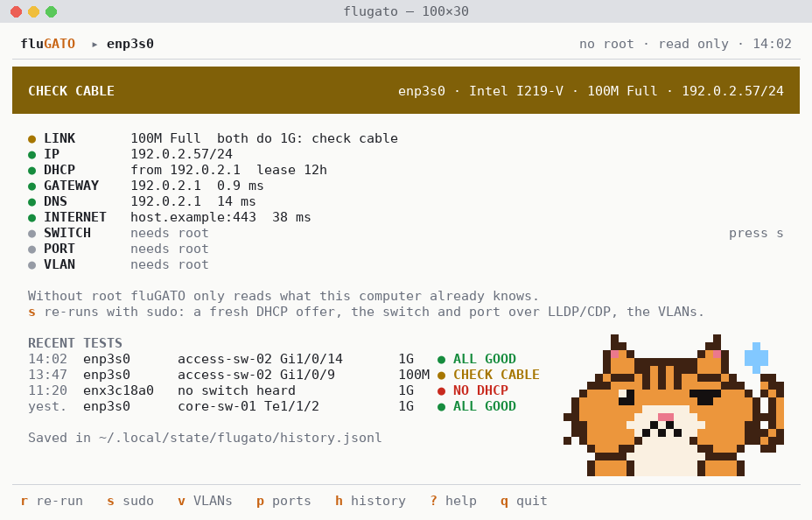Open the v VLANs view
This screenshot has height=520, width=812.
[205, 501]
